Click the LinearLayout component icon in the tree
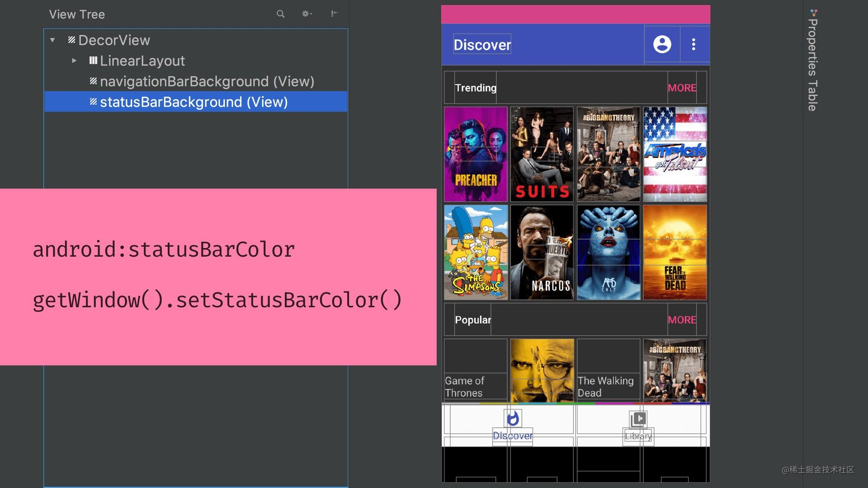 [94, 61]
